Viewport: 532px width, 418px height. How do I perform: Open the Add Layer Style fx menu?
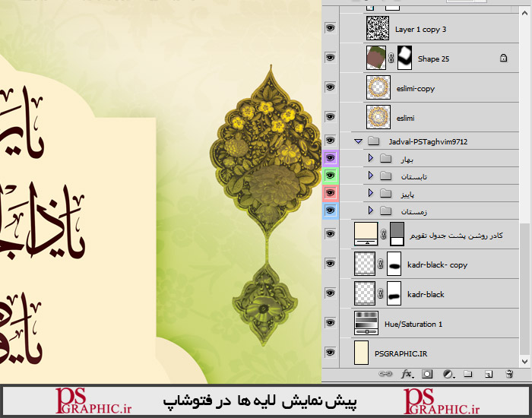[407, 374]
